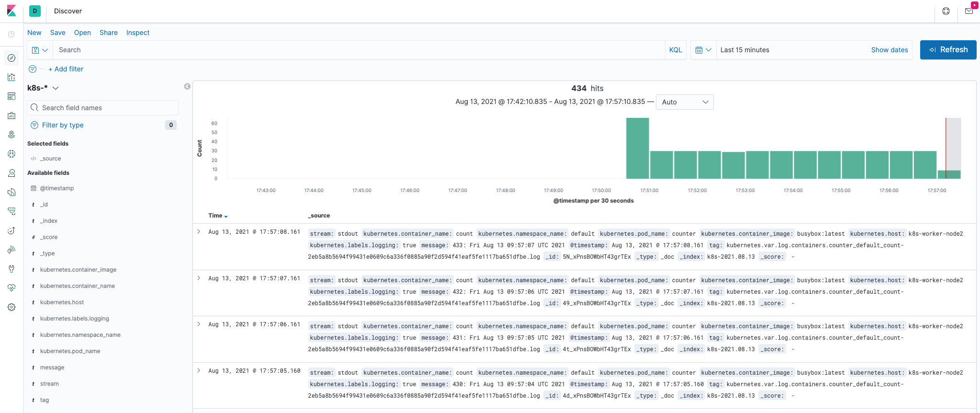Click Share in the top menu

coord(109,33)
